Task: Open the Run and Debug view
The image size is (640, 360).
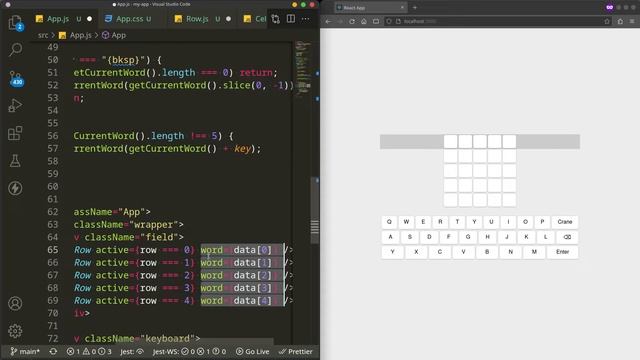Action: (x=16, y=106)
